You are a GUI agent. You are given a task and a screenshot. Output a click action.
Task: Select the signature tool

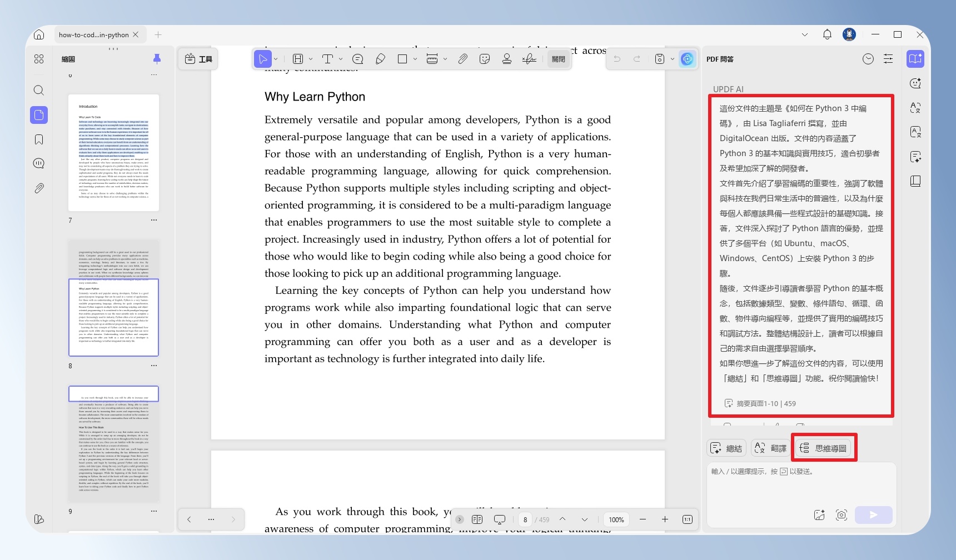[529, 59]
